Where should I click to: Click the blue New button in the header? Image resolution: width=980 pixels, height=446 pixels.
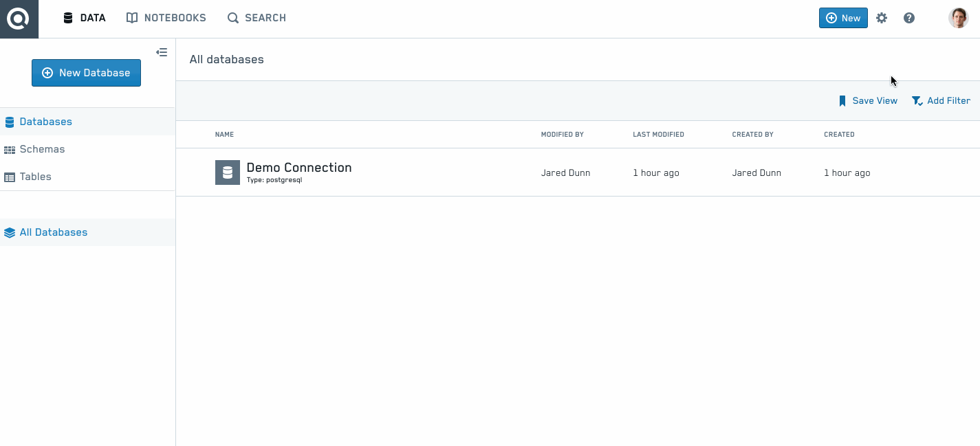pos(843,18)
